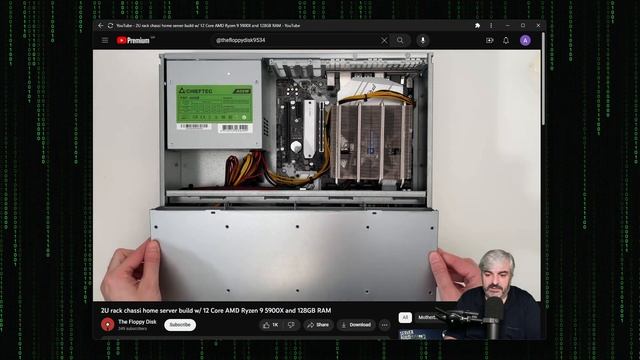The width and height of the screenshot is (640, 360).
Task: Clear the search text with X
Action: pyautogui.click(x=384, y=40)
